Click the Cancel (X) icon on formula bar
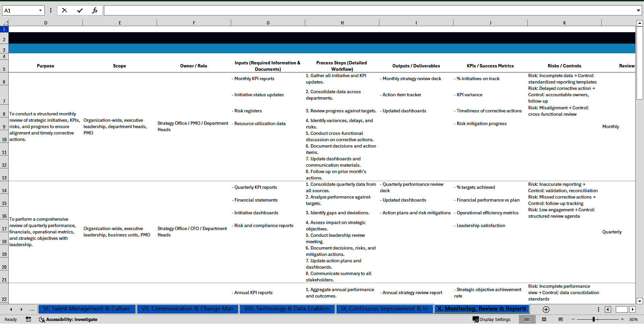This screenshot has width=644, height=324. [64, 10]
